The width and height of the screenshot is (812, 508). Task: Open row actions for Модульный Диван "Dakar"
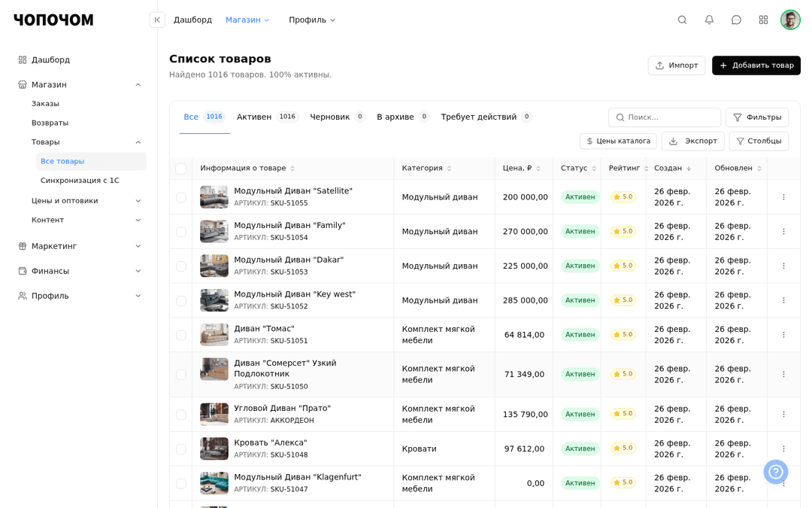tap(783, 266)
